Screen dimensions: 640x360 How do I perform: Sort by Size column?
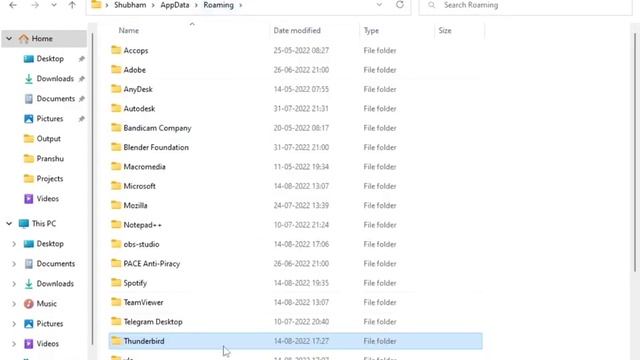(x=445, y=31)
